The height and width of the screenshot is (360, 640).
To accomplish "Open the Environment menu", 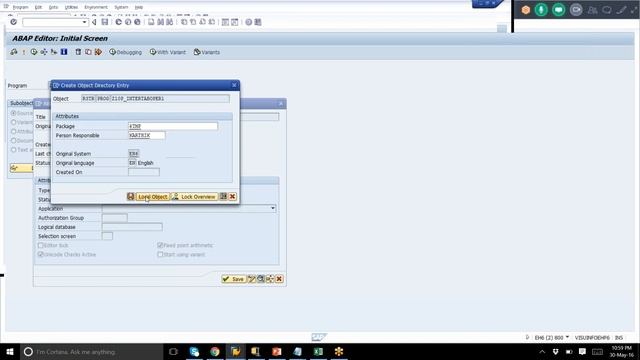I will 96,7.
